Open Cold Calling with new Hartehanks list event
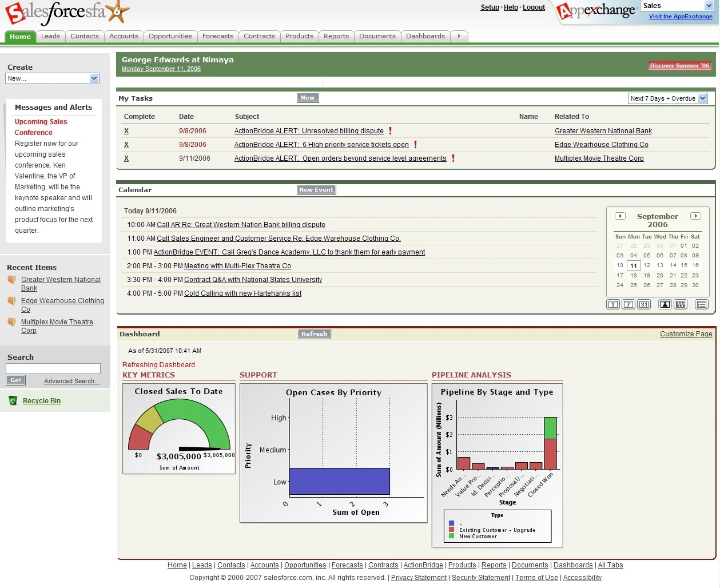 tap(242, 293)
